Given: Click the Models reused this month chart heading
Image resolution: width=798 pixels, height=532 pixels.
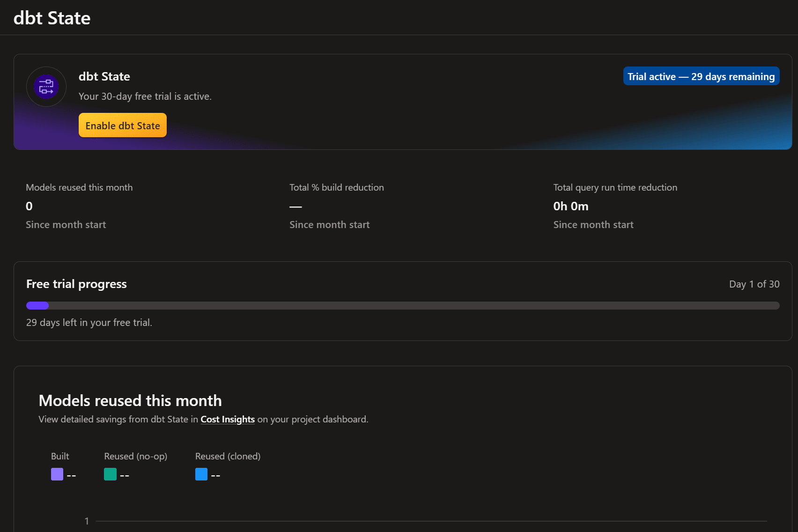Looking at the screenshot, I should tap(130, 401).
